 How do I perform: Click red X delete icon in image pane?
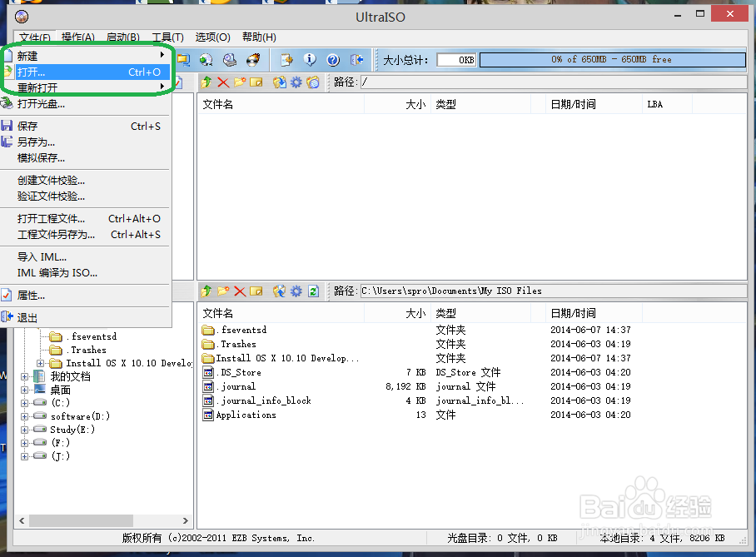(x=223, y=82)
